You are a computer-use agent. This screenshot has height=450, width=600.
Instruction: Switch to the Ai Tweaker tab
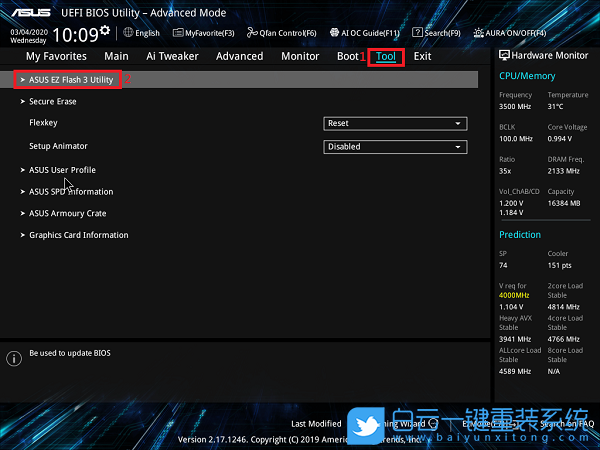(x=172, y=57)
